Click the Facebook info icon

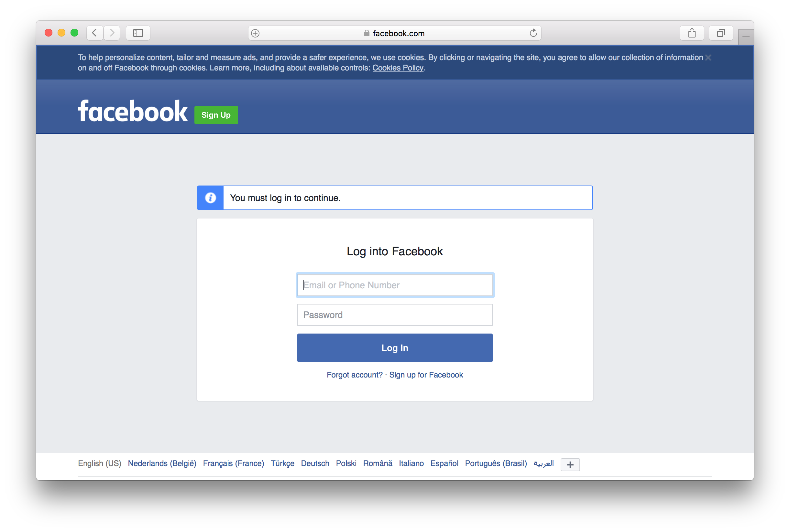(210, 197)
